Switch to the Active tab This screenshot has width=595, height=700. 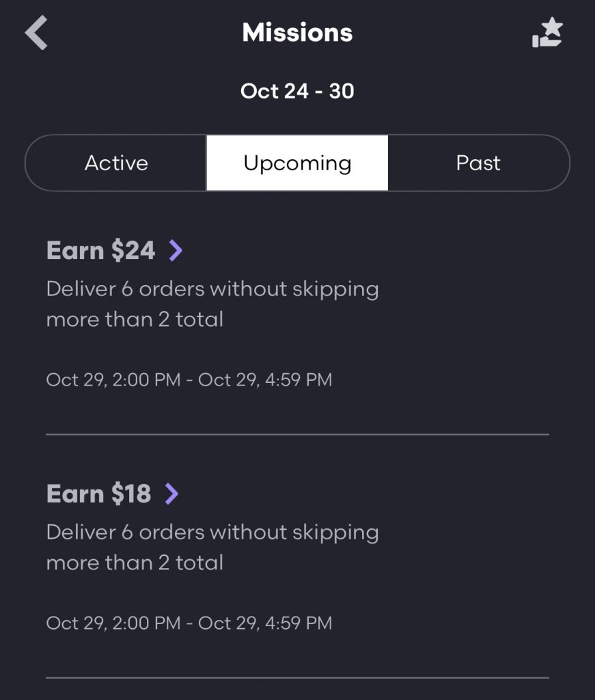pos(116,163)
